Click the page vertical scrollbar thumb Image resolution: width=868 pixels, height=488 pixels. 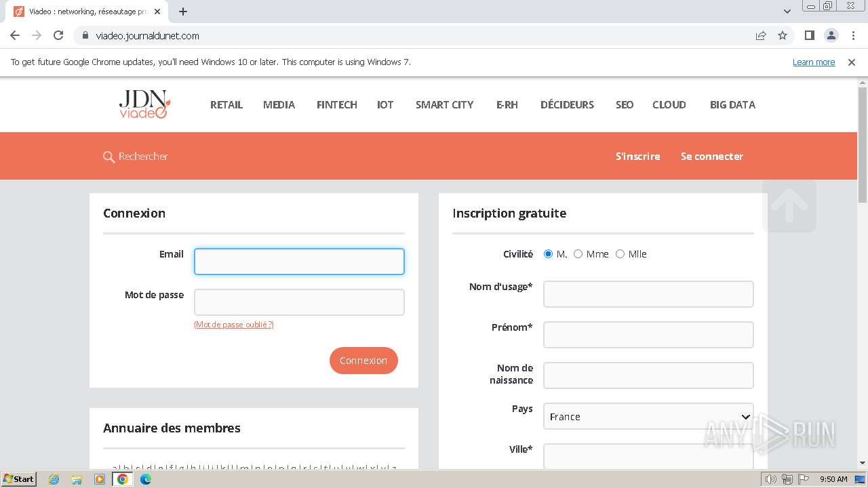[863, 144]
